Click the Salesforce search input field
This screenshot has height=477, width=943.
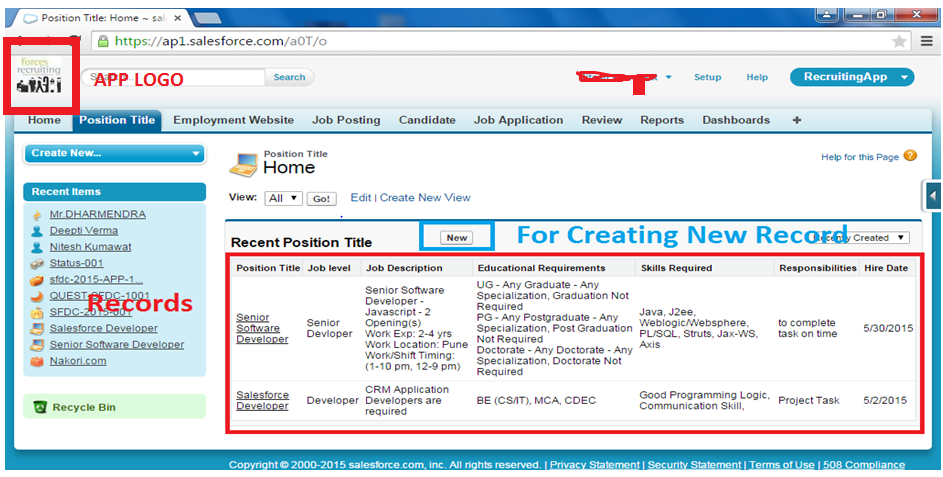click(174, 77)
